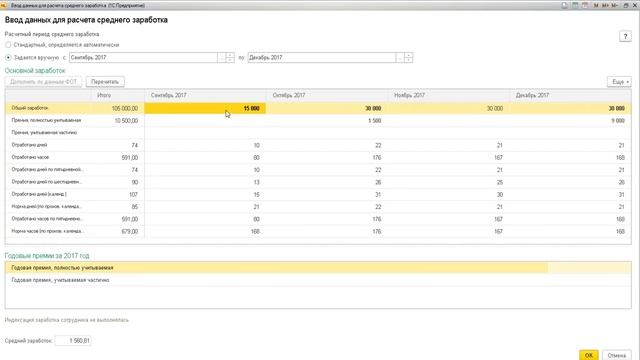Screen dimensions: 640x360
Task: Select the Премия, полностью учитываемая row label
Action: (46, 120)
